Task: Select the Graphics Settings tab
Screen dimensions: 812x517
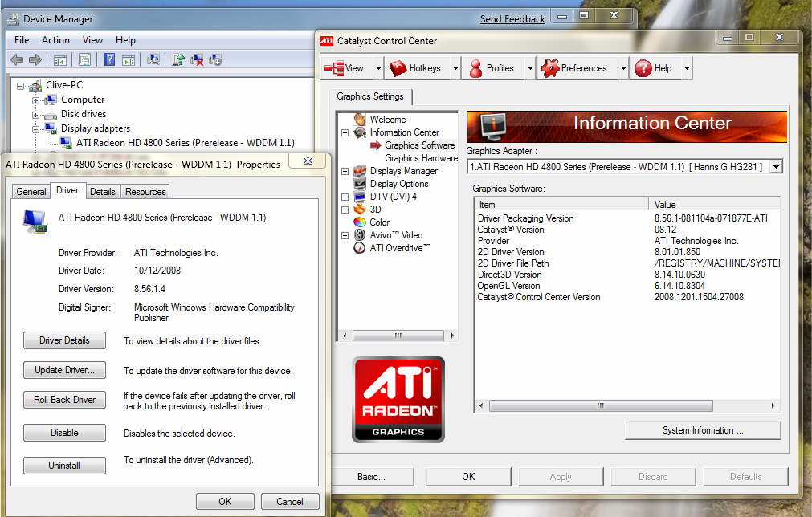Action: coord(369,97)
